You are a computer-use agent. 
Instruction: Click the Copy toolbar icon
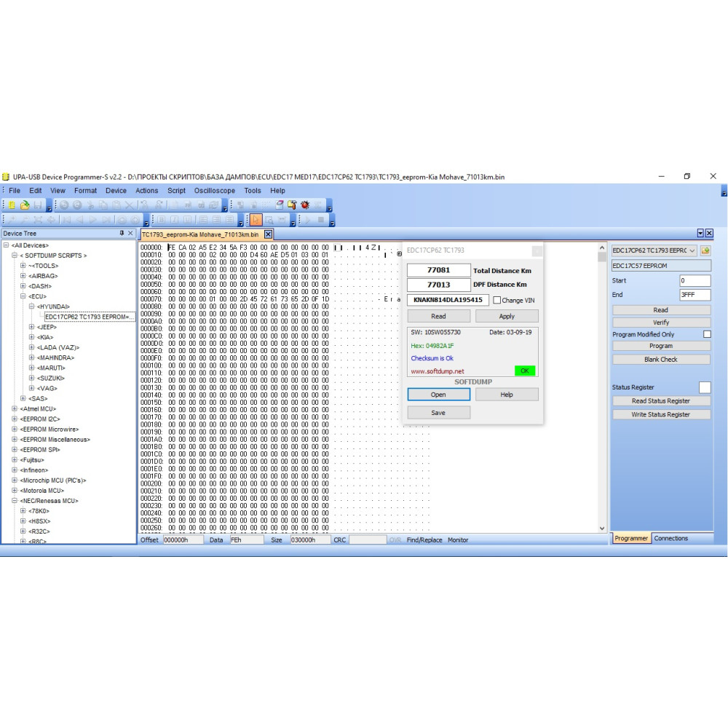point(103,205)
